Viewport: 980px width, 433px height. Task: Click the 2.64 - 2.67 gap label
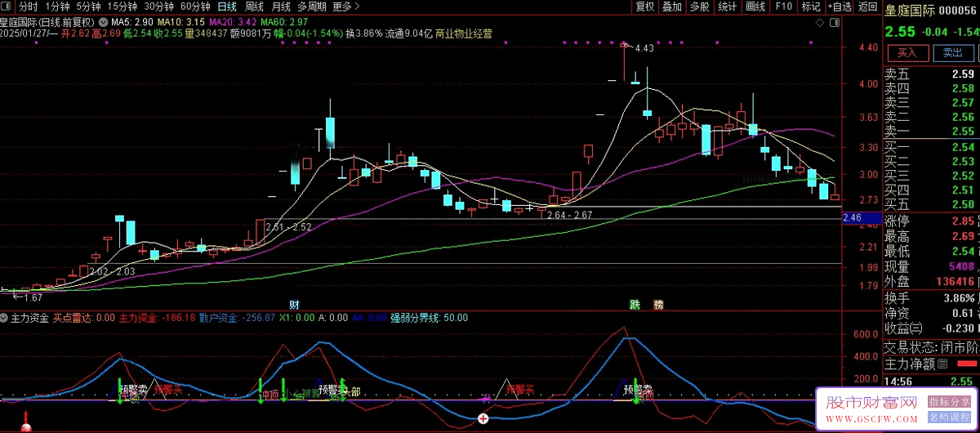[x=569, y=215]
